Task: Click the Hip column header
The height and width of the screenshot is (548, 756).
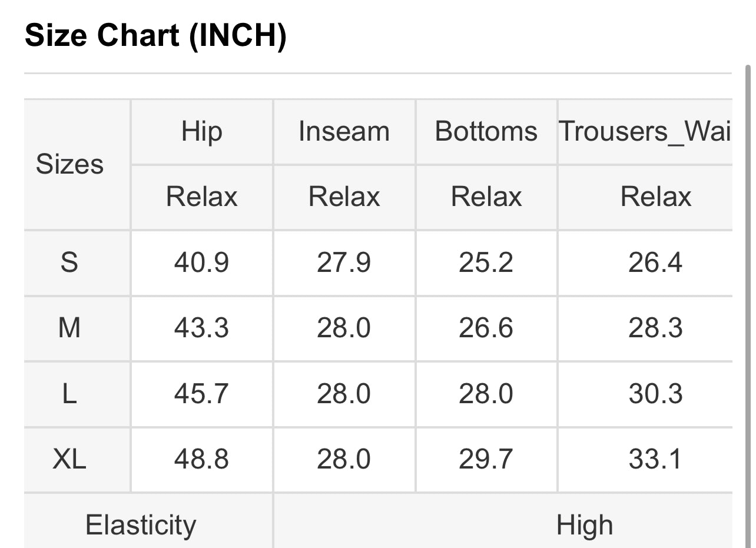Action: click(x=201, y=131)
